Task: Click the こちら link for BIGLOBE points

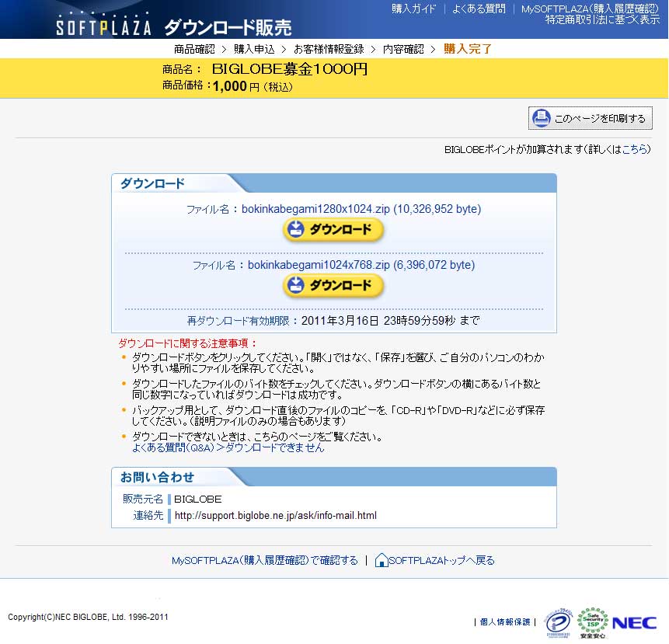Action: coord(635,149)
